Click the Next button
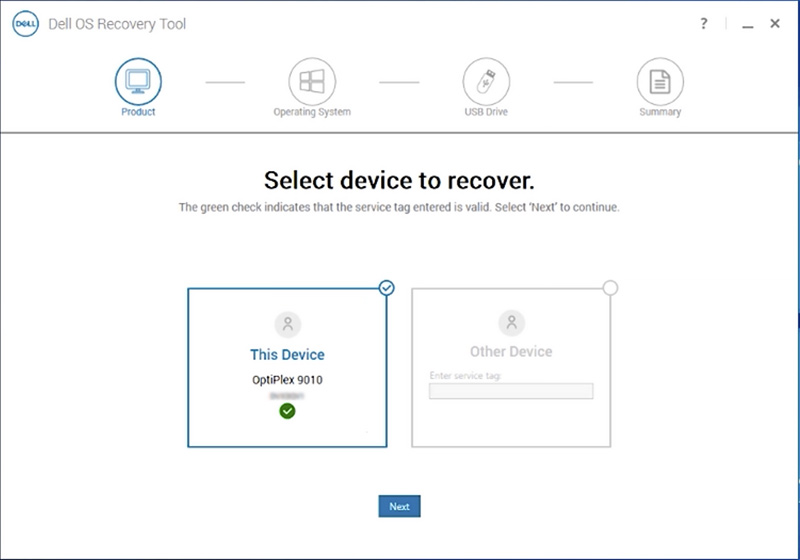Viewport: 800px width, 560px height. coord(399,506)
